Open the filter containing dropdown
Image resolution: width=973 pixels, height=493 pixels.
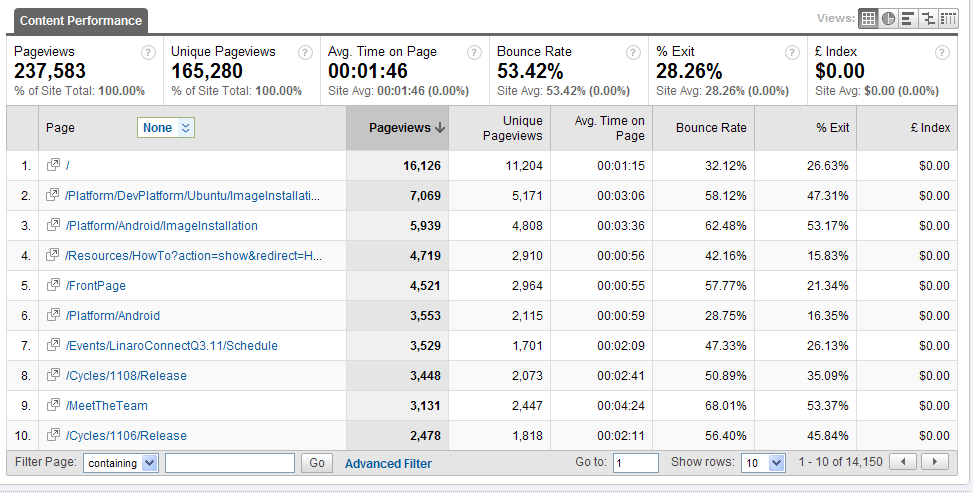(121, 463)
